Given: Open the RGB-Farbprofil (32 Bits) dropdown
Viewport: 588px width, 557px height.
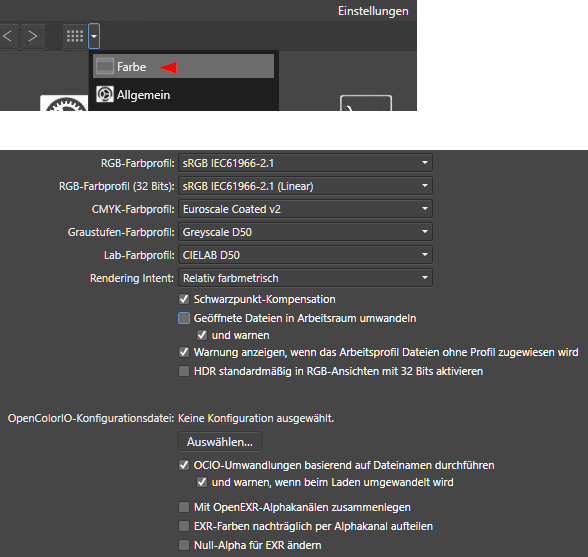Looking at the screenshot, I should coord(305,186).
